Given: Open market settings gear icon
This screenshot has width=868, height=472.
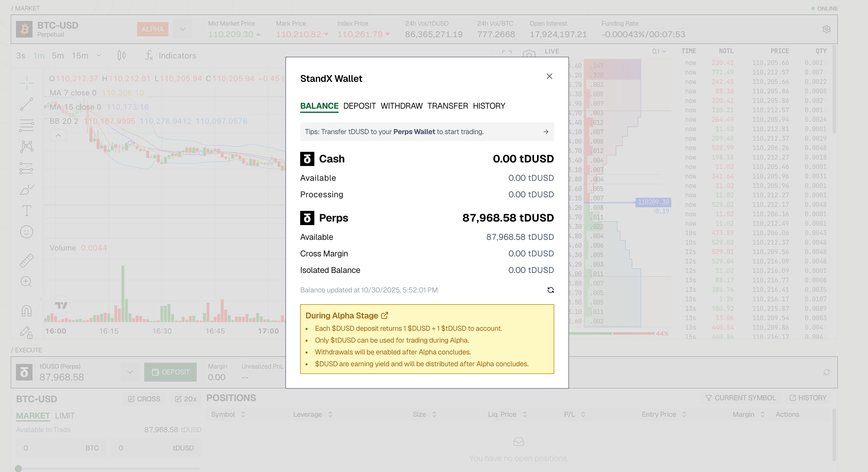Looking at the screenshot, I should coord(826,29).
